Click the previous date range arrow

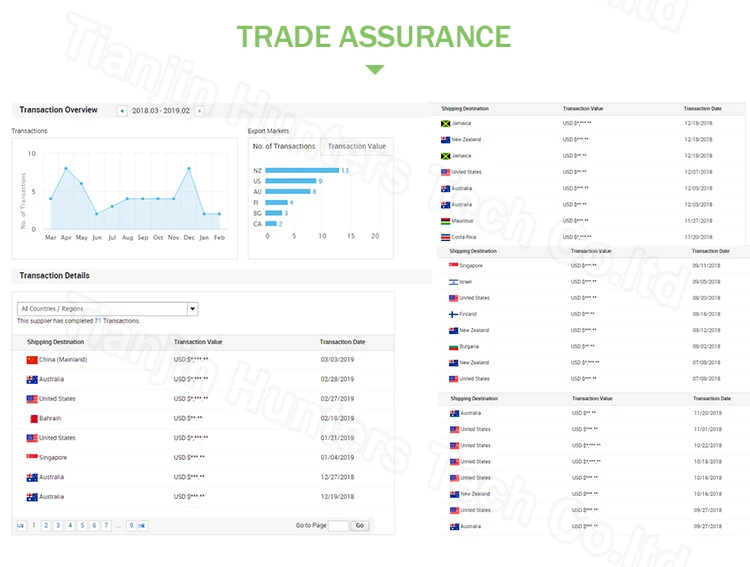(122, 111)
